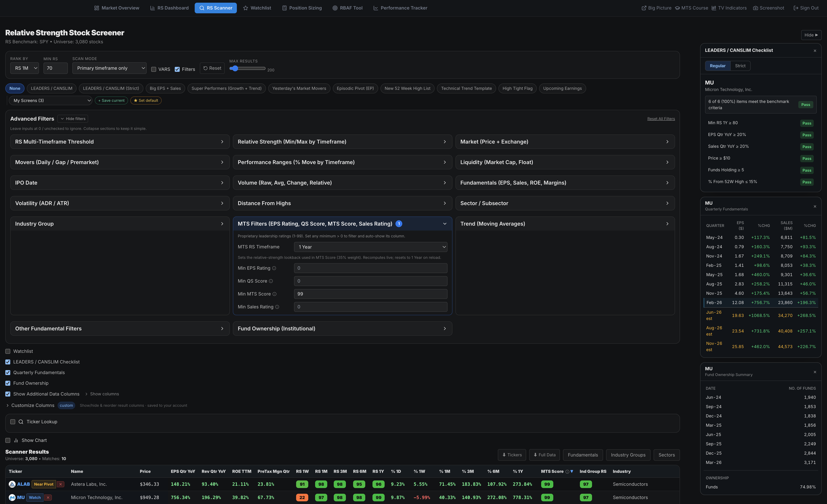
Task: Uncheck LEADERS / CANSLIM Checklist checkbox
Action: [x=8, y=362]
